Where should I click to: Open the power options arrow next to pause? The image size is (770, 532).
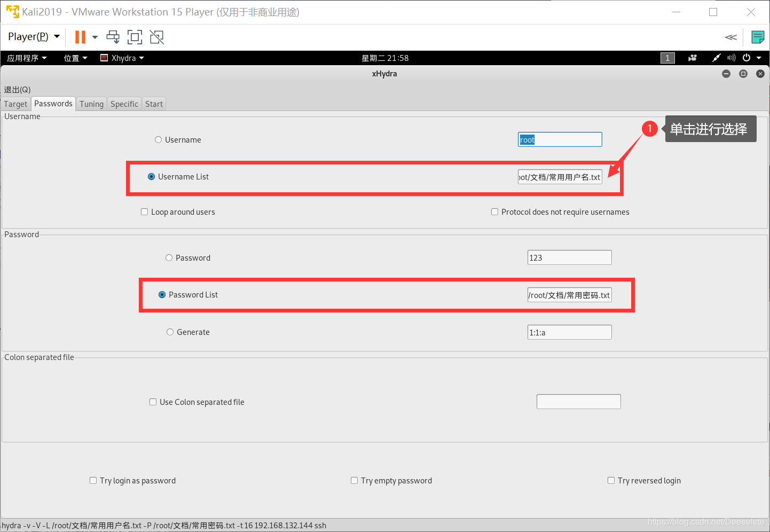(95, 37)
